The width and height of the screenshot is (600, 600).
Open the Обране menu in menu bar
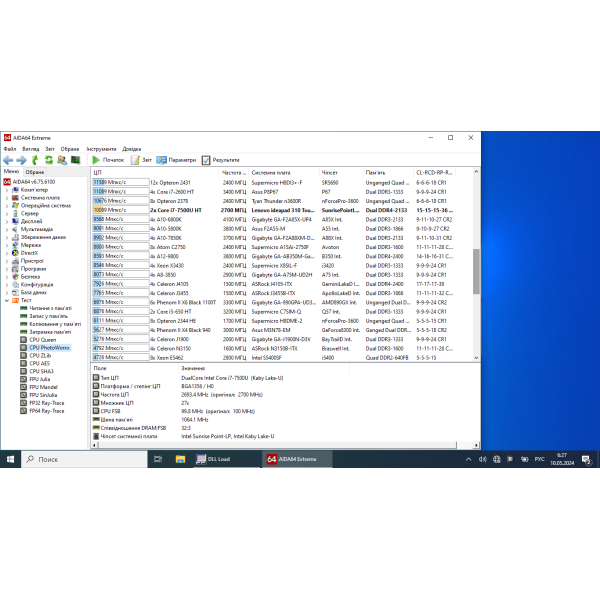tap(70, 149)
